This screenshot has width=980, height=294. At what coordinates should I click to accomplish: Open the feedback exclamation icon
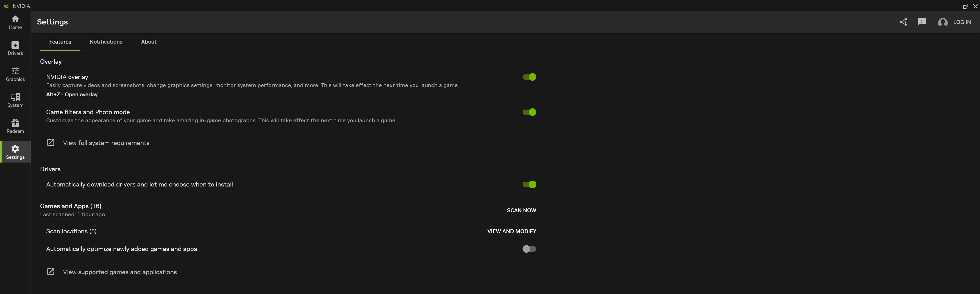(921, 22)
